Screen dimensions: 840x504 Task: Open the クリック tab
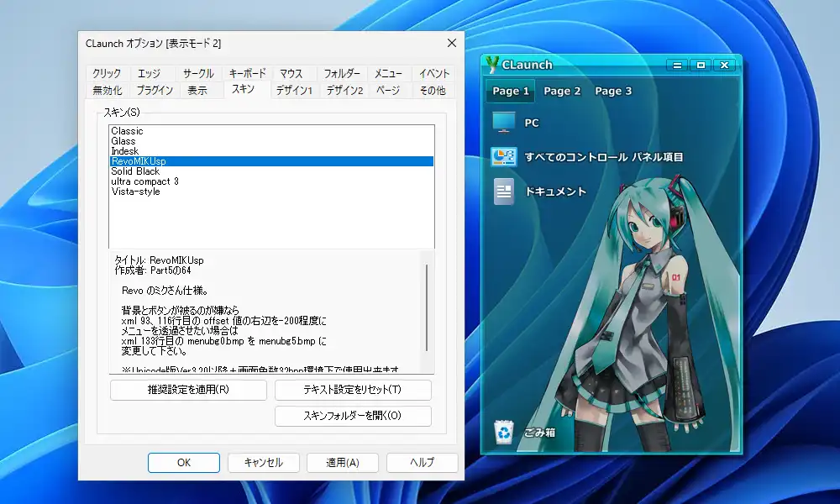(108, 73)
